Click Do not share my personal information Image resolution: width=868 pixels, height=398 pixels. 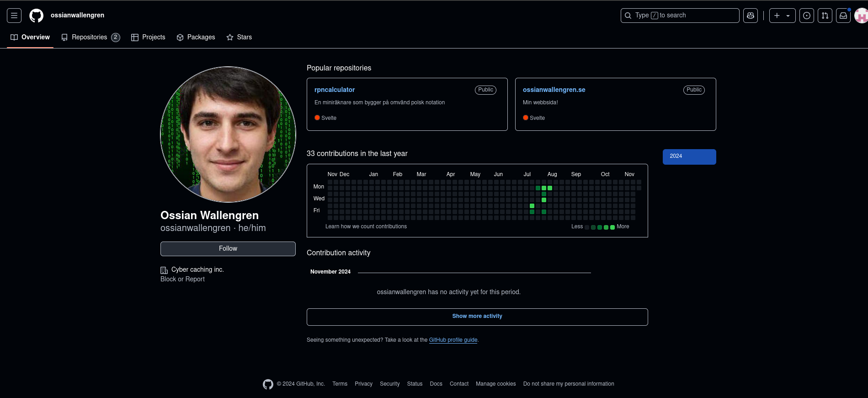pyautogui.click(x=569, y=384)
